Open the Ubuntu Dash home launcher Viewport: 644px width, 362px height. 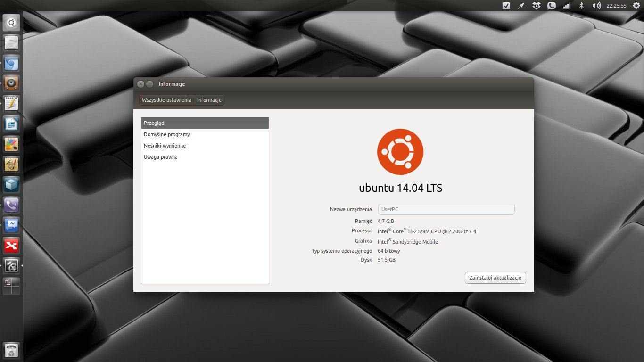11,22
